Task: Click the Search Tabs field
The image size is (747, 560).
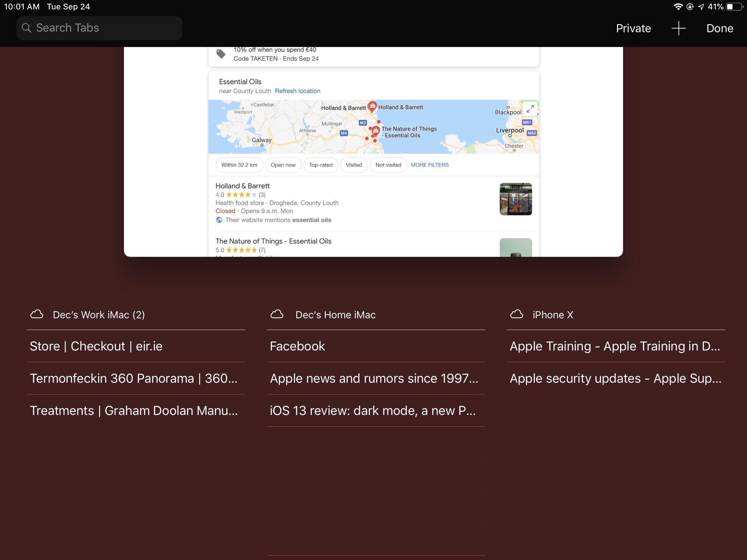Action: pos(99,28)
